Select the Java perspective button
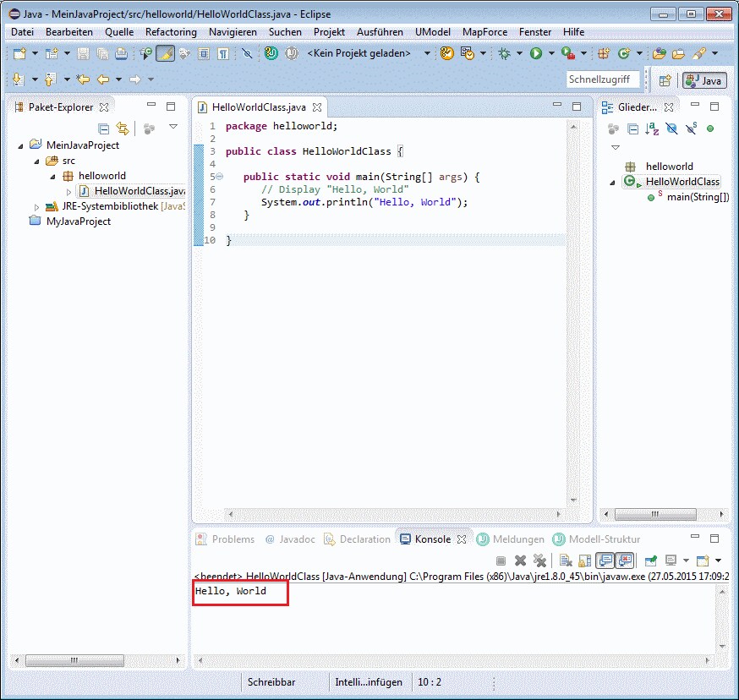The height and width of the screenshot is (700, 739). pyautogui.click(x=703, y=80)
